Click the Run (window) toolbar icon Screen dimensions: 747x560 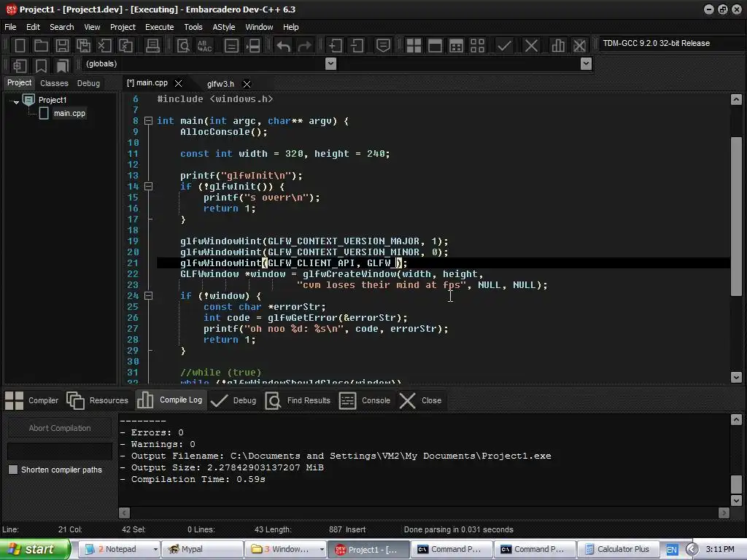coord(435,46)
